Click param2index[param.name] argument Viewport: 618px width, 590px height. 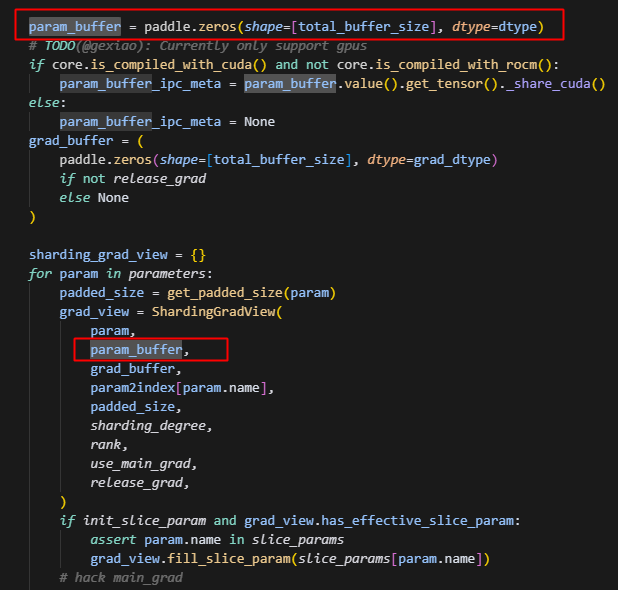[182, 387]
